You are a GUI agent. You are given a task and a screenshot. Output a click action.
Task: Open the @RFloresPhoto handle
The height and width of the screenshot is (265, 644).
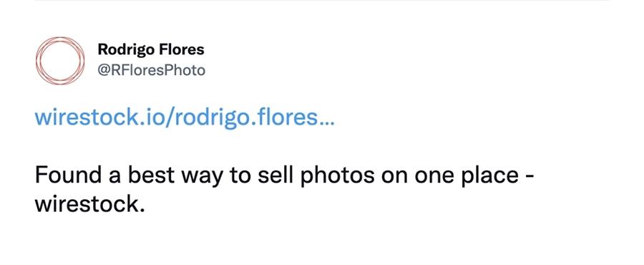coord(151,71)
